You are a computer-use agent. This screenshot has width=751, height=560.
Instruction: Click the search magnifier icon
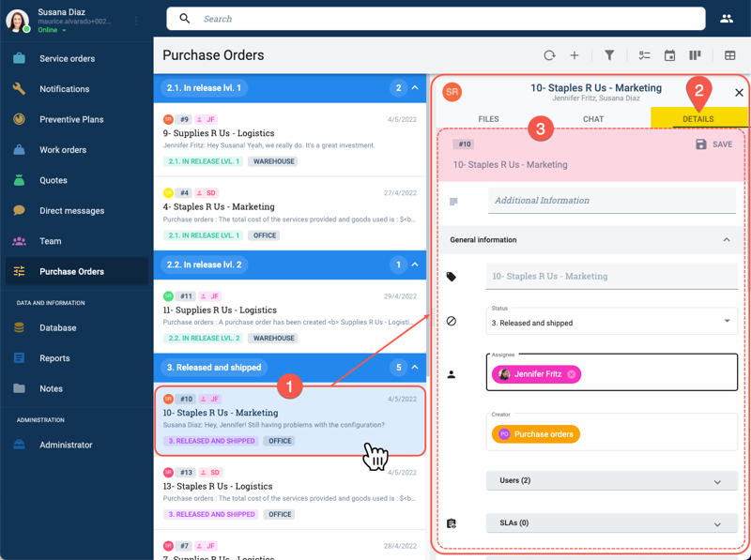tap(184, 19)
